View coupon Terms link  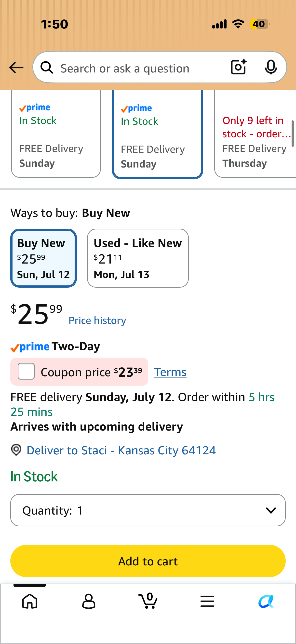pyautogui.click(x=170, y=372)
